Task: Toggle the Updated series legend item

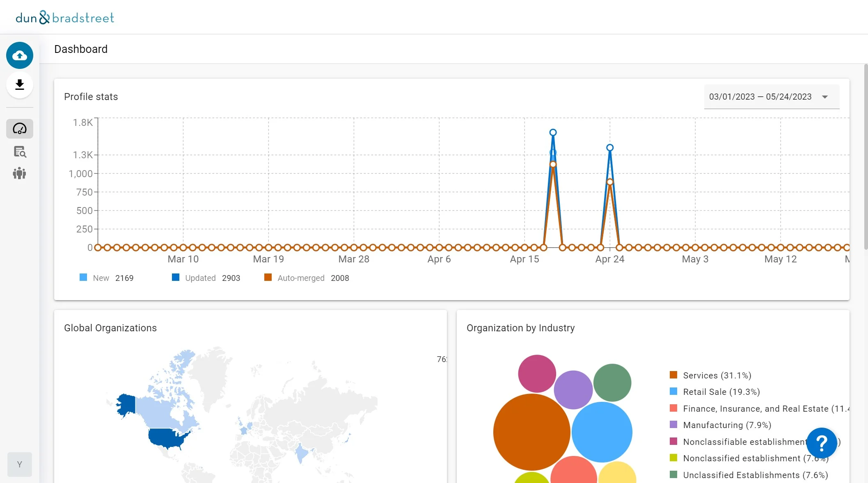Action: (206, 278)
